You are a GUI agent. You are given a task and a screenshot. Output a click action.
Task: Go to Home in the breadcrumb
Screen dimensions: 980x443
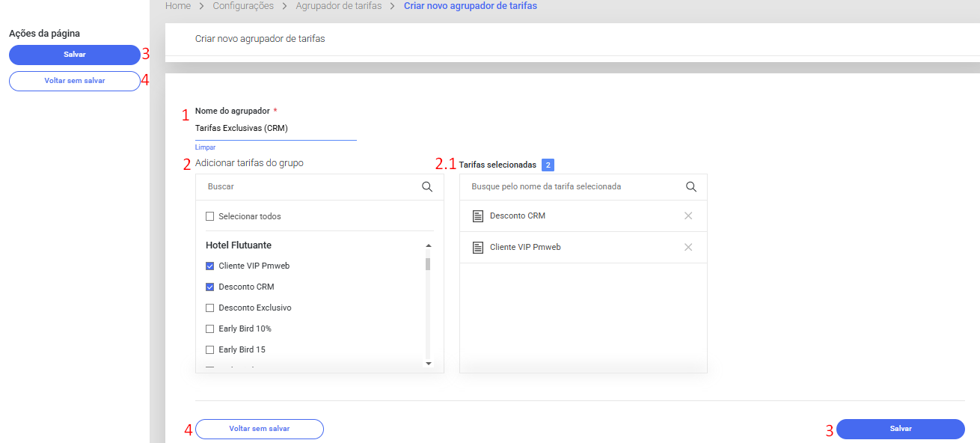point(177,6)
